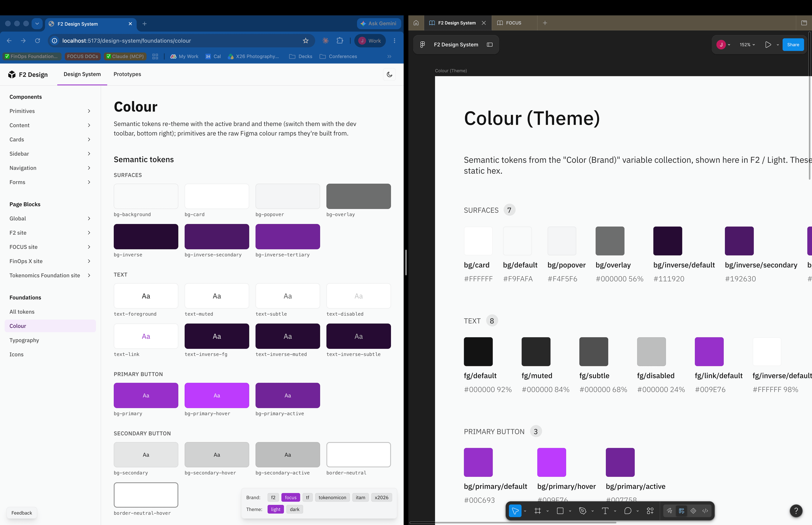Click the bg-inverse-tertiary colour swatch
The image size is (812, 525).
point(288,237)
